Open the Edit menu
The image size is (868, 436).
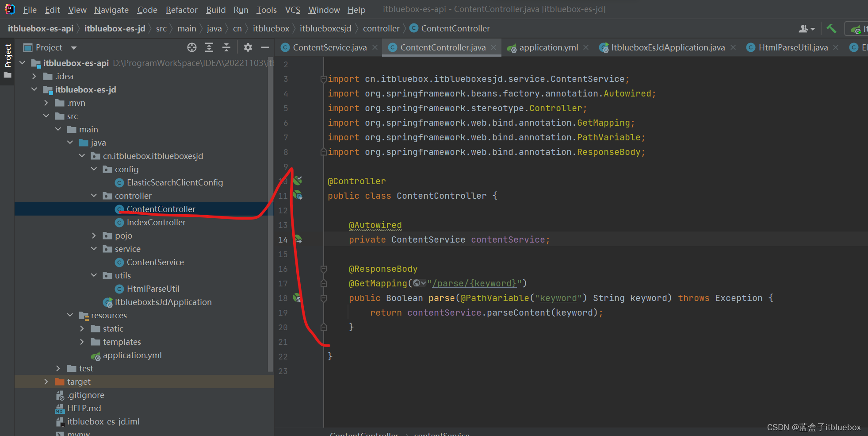coord(52,10)
